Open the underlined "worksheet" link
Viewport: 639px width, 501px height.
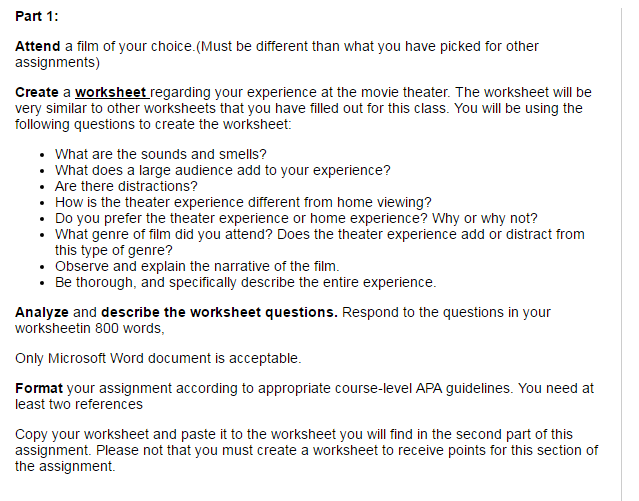[112, 92]
